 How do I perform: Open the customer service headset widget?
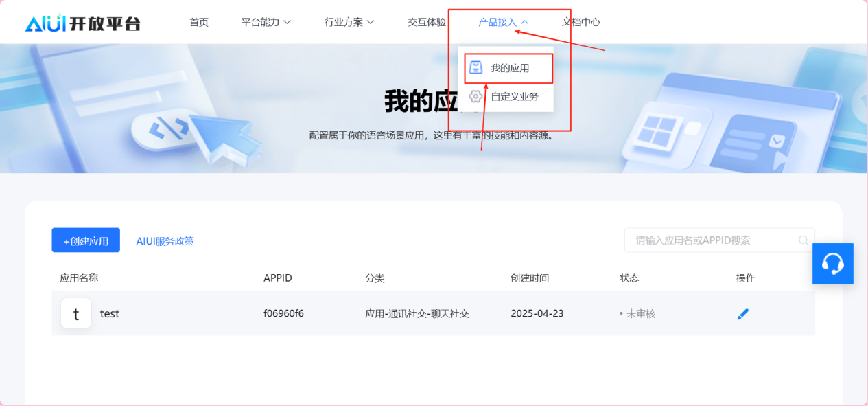point(832,264)
